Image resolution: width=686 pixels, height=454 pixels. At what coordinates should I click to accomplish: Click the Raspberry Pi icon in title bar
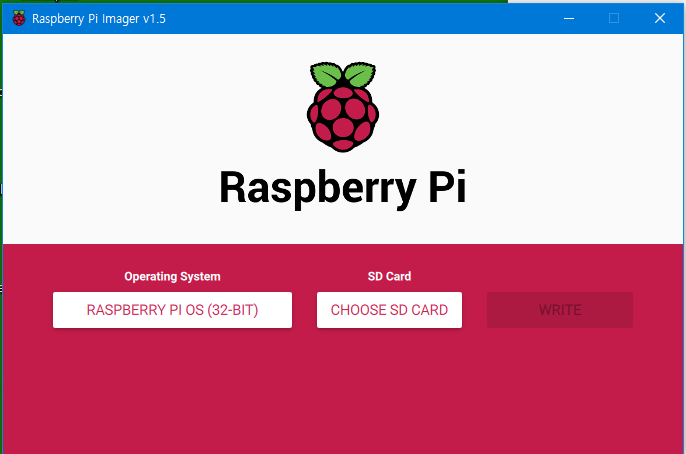coord(19,18)
